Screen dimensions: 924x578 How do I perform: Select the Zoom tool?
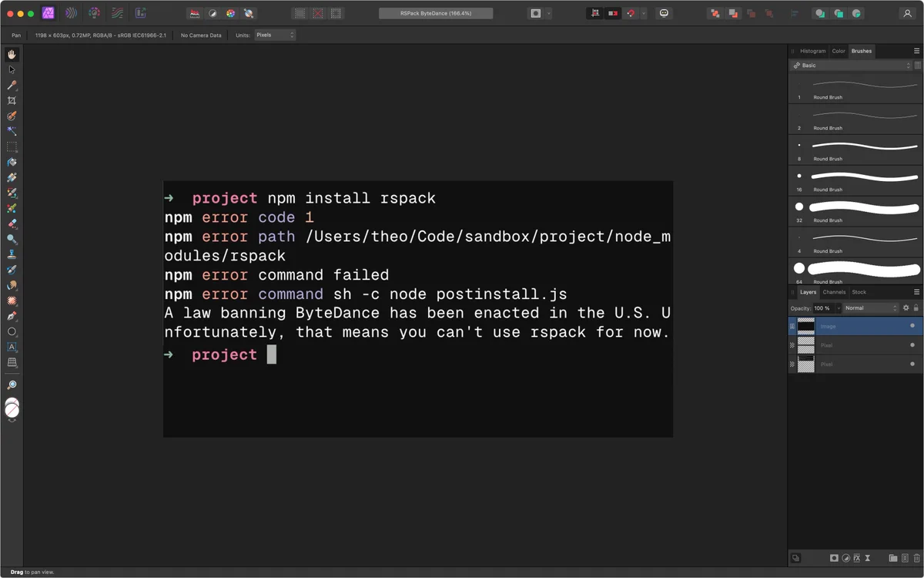coord(12,385)
